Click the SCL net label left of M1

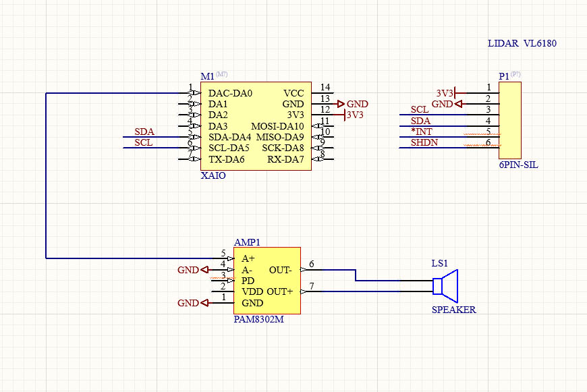click(143, 142)
